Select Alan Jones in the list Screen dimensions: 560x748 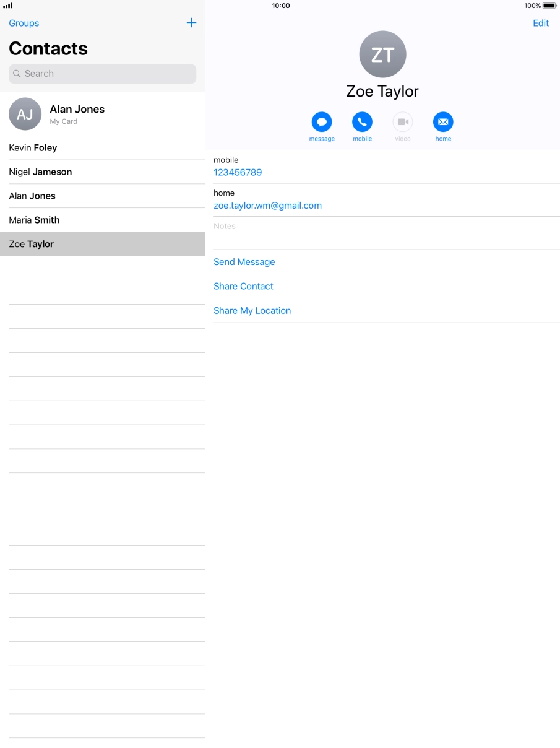[32, 196]
